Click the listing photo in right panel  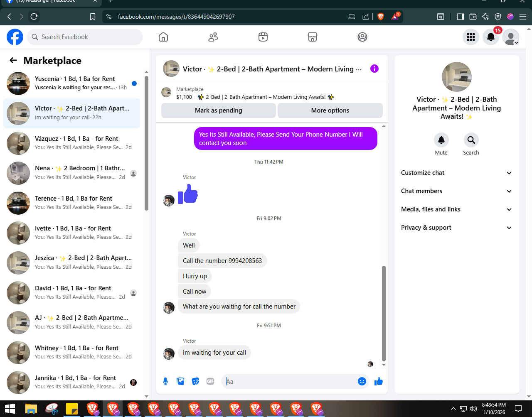(x=456, y=77)
